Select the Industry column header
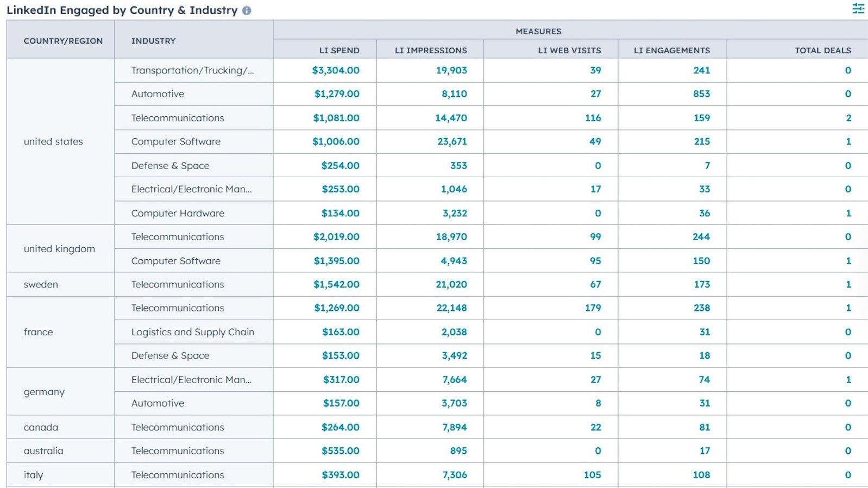The image size is (868, 488). pos(153,41)
